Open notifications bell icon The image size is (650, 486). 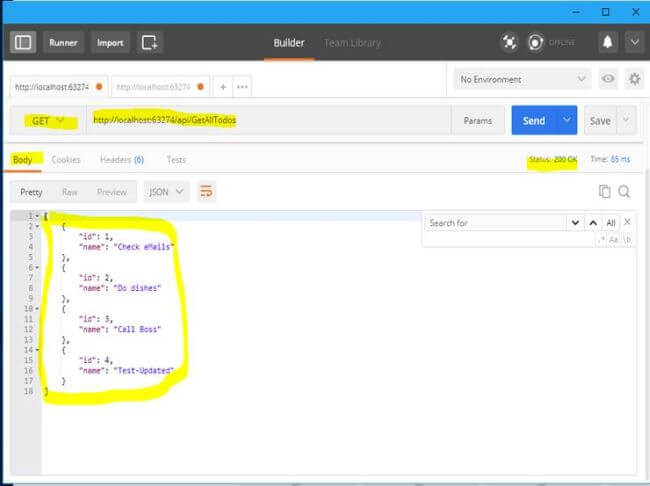[x=608, y=42]
